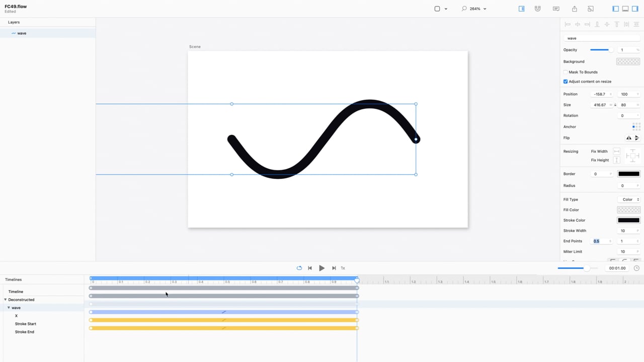The width and height of the screenshot is (644, 362).
Task: Play the animation
Action: click(322, 268)
